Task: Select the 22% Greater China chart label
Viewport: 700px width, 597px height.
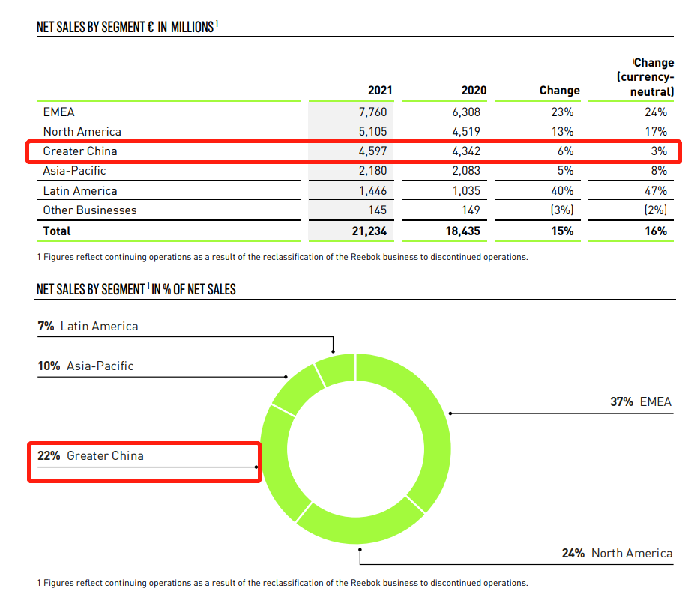Action: (91, 456)
